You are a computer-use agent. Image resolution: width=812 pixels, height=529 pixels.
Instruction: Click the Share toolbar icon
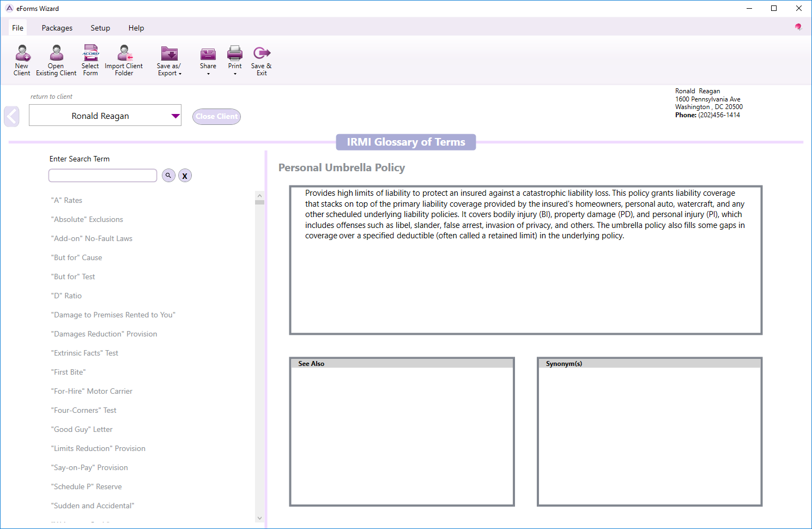point(208,53)
